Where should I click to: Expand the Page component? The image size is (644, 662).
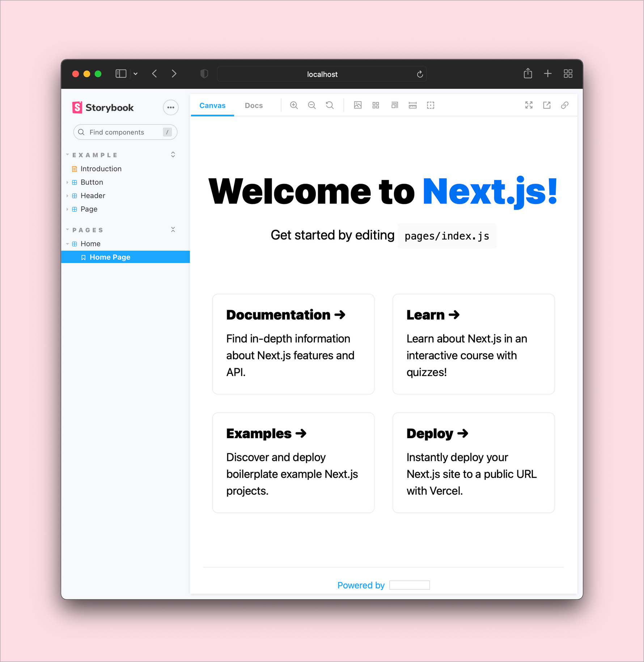[67, 209]
